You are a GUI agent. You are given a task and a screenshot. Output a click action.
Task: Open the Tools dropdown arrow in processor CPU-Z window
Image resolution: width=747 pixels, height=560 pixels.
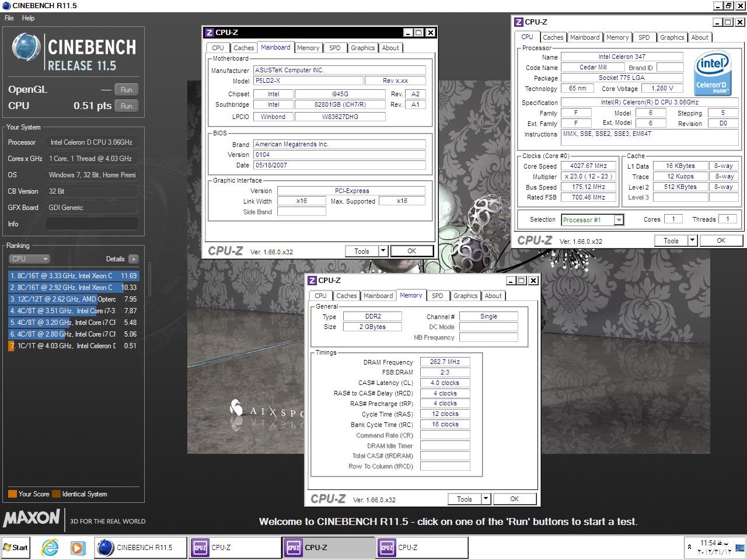[692, 240]
